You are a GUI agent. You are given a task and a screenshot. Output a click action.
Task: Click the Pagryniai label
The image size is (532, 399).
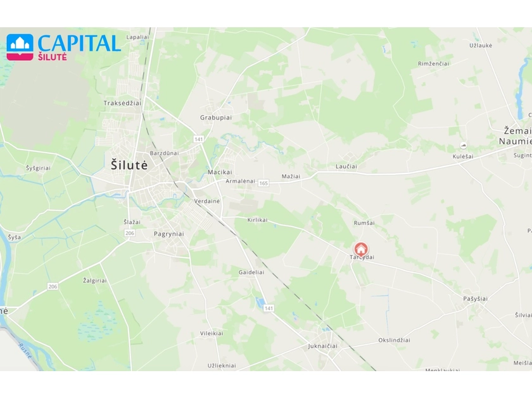(x=168, y=234)
